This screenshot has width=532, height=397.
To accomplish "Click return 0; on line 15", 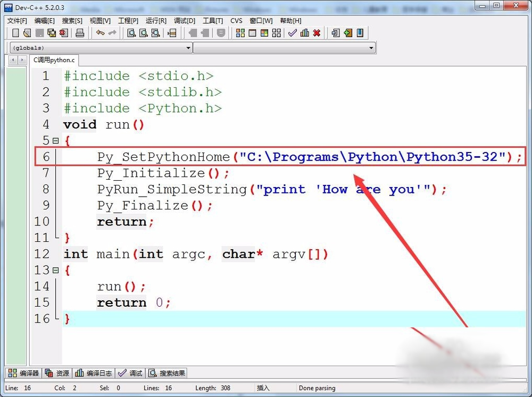I will (x=134, y=303).
